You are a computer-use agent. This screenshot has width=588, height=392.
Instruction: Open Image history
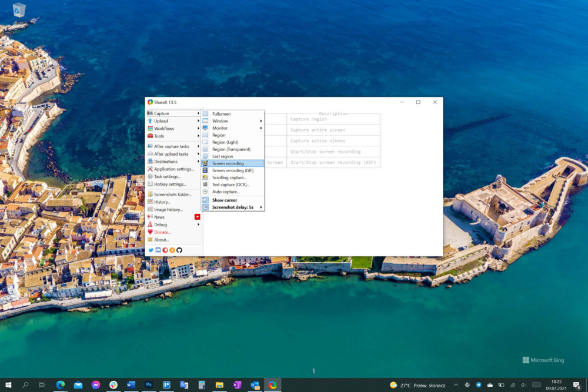[173, 209]
